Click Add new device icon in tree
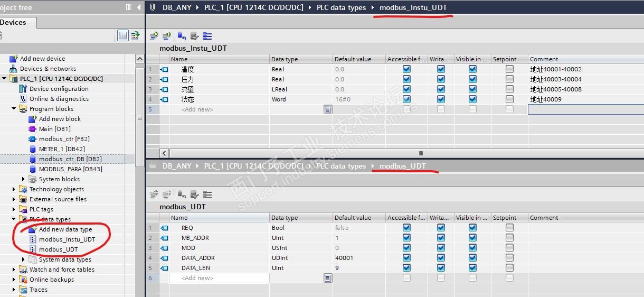This screenshot has height=297, width=644. click(14, 59)
